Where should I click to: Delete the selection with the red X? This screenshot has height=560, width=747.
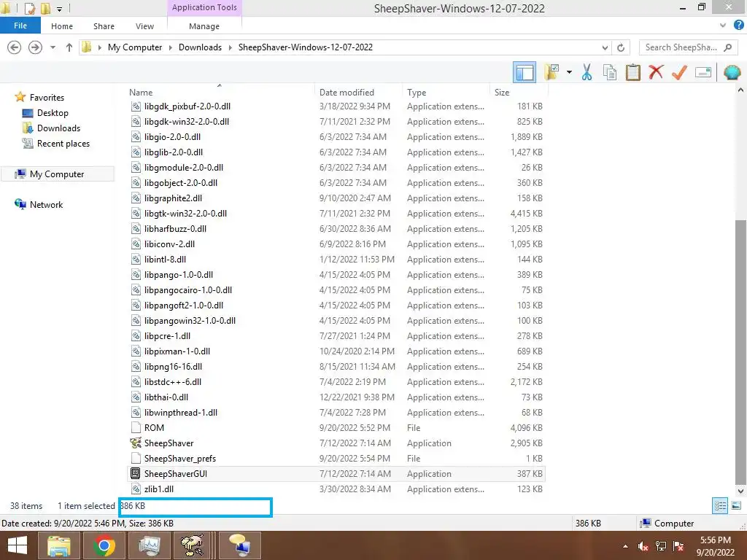(656, 72)
